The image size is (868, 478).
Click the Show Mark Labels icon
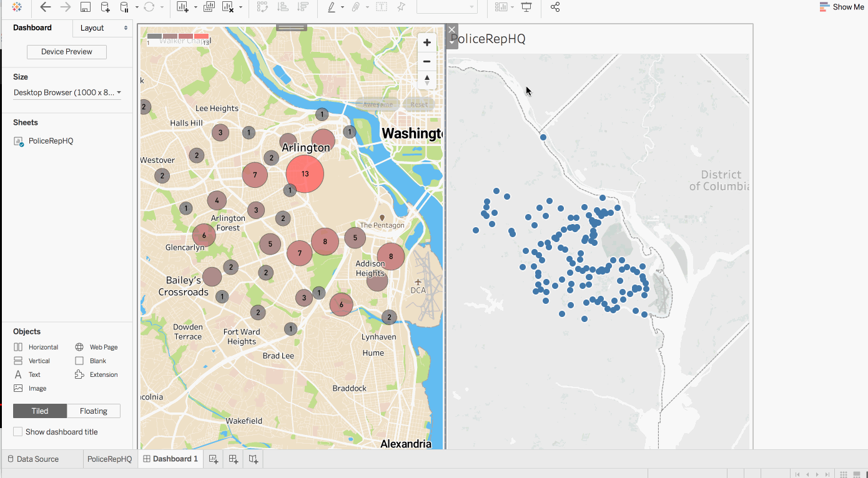(x=381, y=7)
